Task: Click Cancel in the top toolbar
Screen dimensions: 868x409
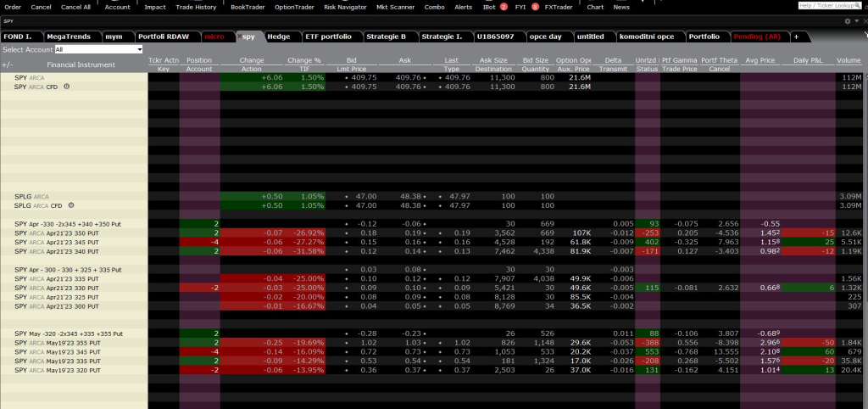Action: click(x=41, y=7)
